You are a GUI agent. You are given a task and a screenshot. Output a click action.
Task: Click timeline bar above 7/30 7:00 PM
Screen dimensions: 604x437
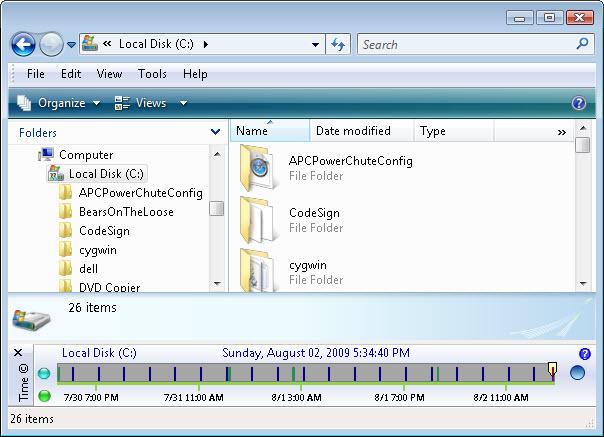tap(96, 374)
